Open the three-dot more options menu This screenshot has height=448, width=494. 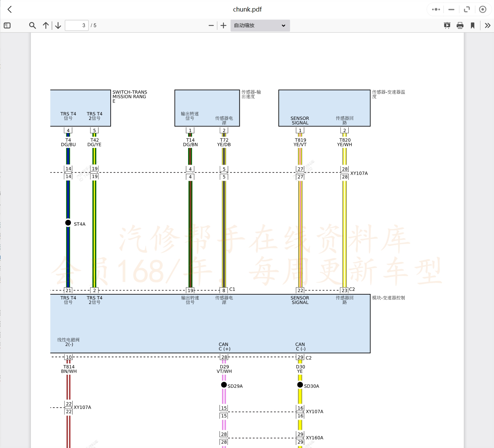pos(436,10)
